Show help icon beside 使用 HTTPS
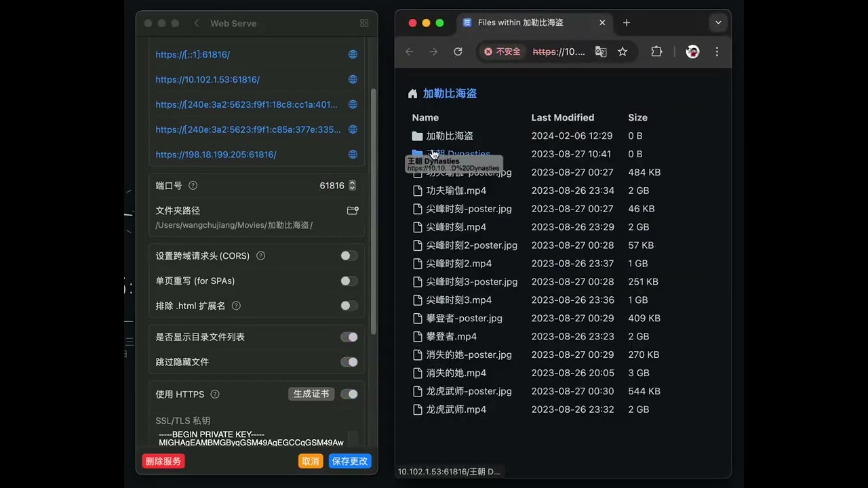 215,394
